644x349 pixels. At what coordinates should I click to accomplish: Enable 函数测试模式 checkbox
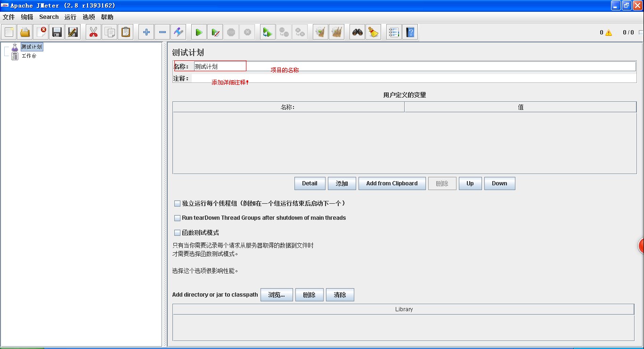pos(177,233)
